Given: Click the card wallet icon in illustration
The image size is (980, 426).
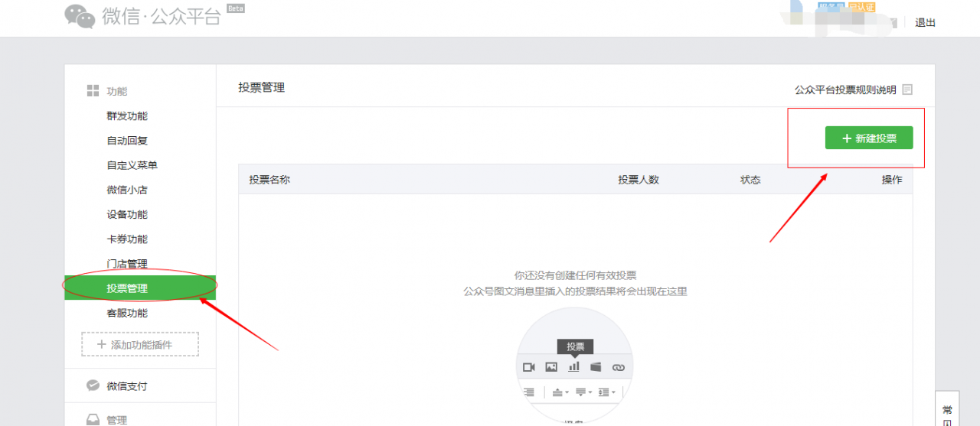Looking at the screenshot, I should (x=596, y=367).
